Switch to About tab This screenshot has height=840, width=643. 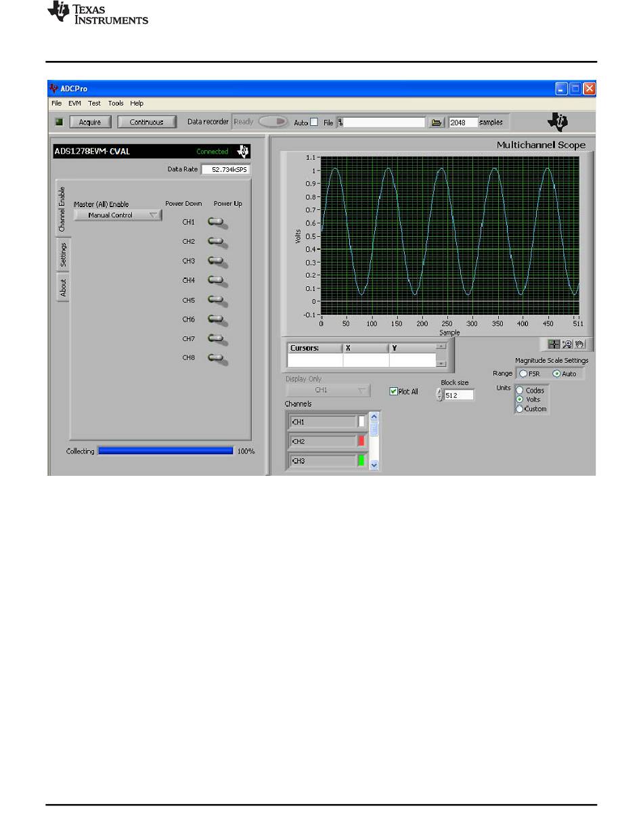pyautogui.click(x=62, y=288)
